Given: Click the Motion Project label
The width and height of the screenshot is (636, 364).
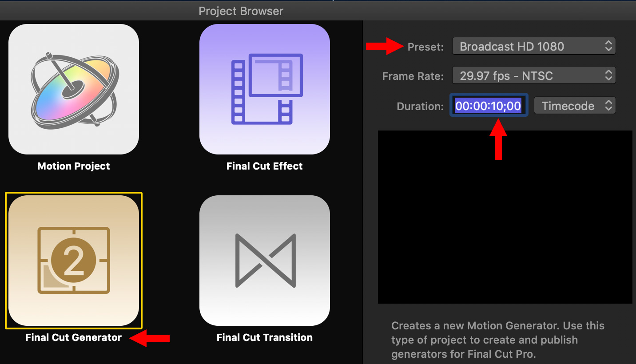Looking at the screenshot, I should click(74, 166).
